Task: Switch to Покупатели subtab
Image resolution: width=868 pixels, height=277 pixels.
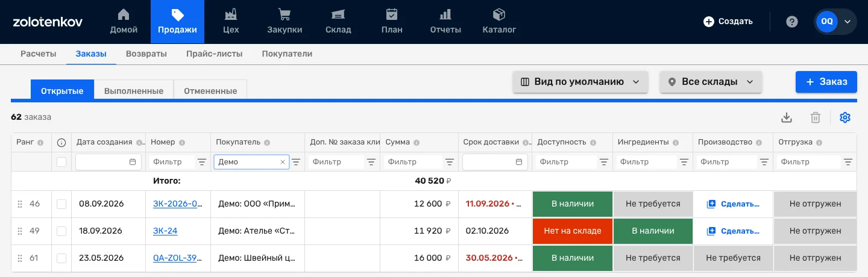Action: (x=287, y=54)
